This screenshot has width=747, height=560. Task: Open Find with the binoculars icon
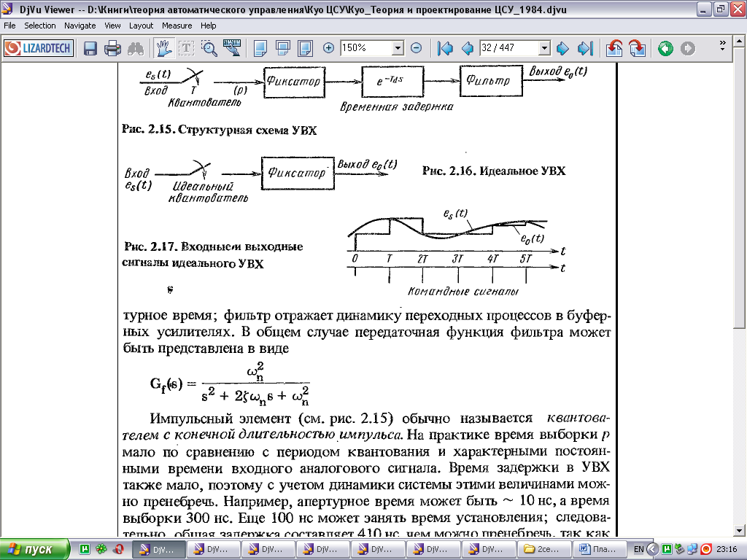136,48
